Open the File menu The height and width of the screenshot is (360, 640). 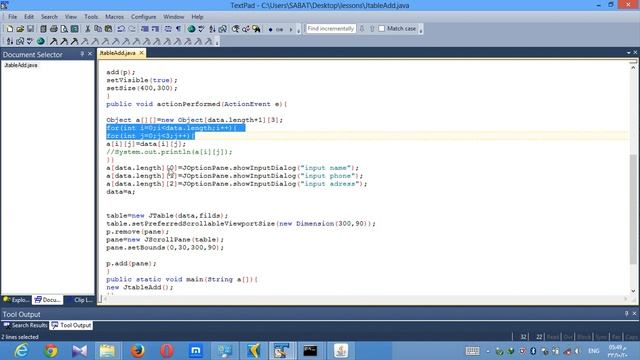click(13, 17)
